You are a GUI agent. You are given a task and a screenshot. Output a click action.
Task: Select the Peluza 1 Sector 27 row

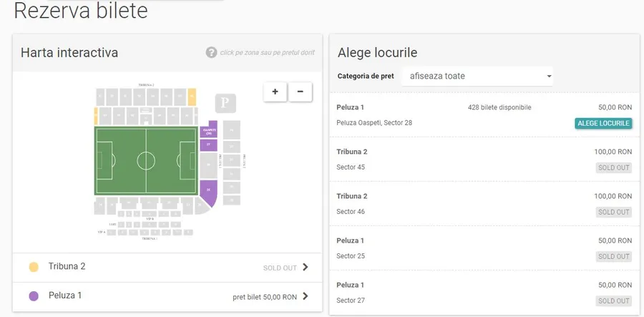(484, 292)
